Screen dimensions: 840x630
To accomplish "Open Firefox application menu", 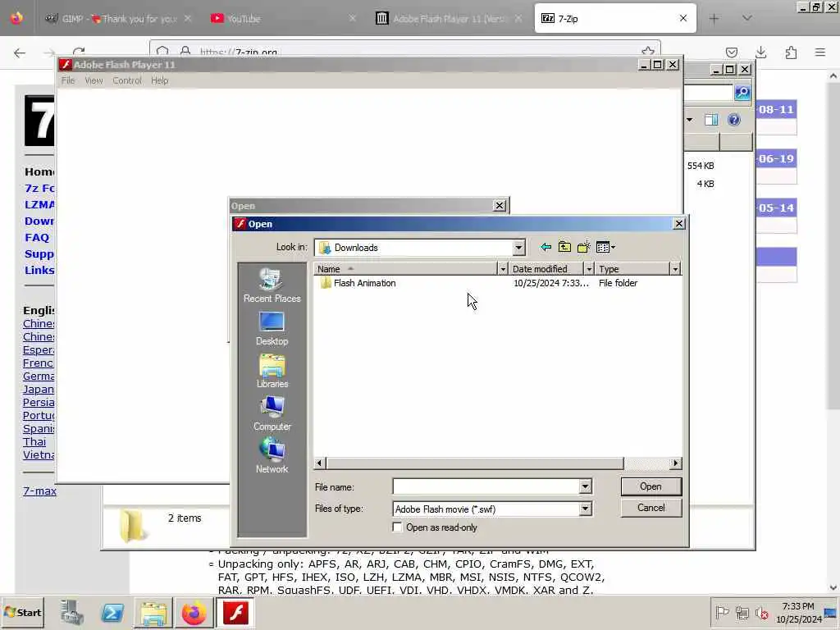I will [820, 52].
